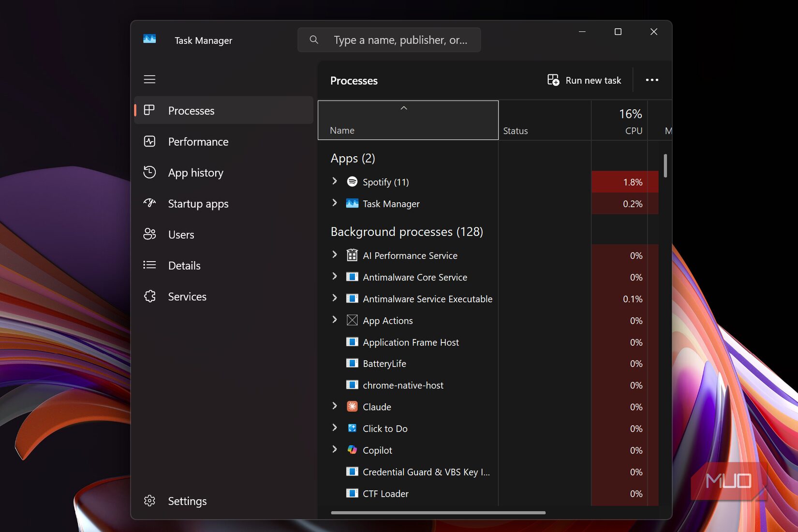The image size is (798, 532).
Task: Select the BatteryLife process name
Action: [384, 364]
